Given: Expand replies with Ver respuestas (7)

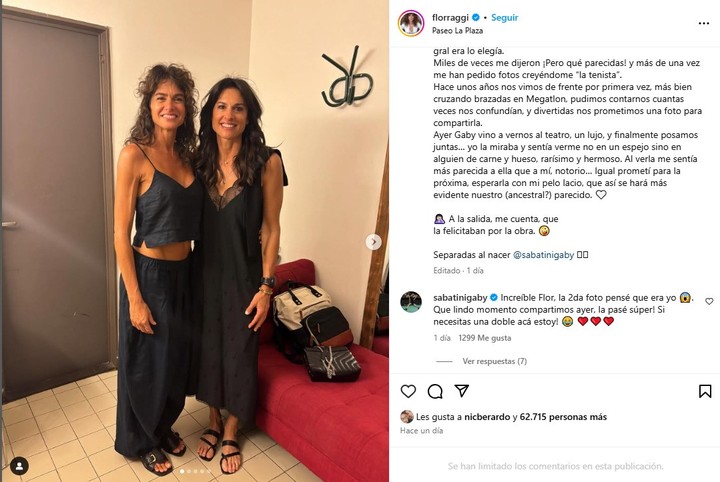Looking at the screenshot, I should pyautogui.click(x=495, y=361).
